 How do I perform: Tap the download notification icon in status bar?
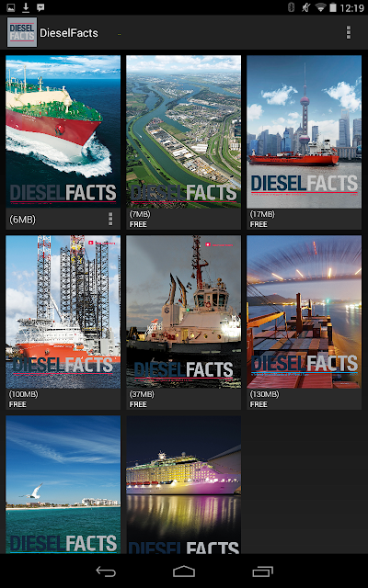(26, 7)
